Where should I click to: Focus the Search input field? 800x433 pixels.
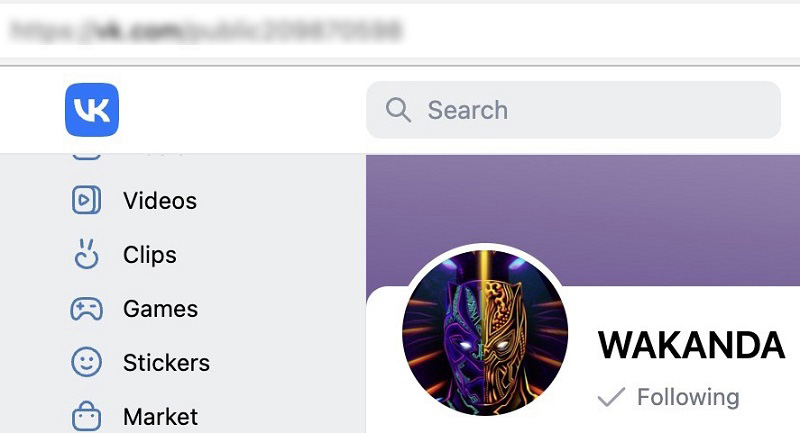[x=573, y=110]
